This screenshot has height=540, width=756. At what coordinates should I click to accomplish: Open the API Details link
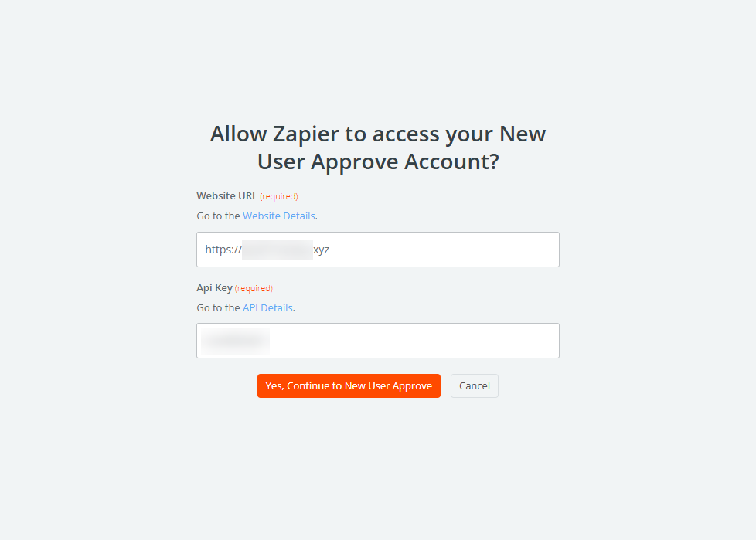[267, 307]
